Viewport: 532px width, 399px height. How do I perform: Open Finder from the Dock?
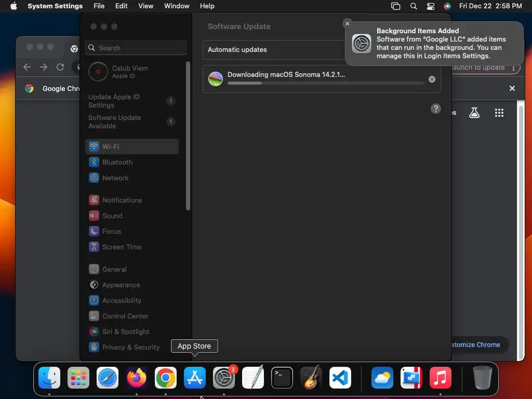click(x=49, y=378)
